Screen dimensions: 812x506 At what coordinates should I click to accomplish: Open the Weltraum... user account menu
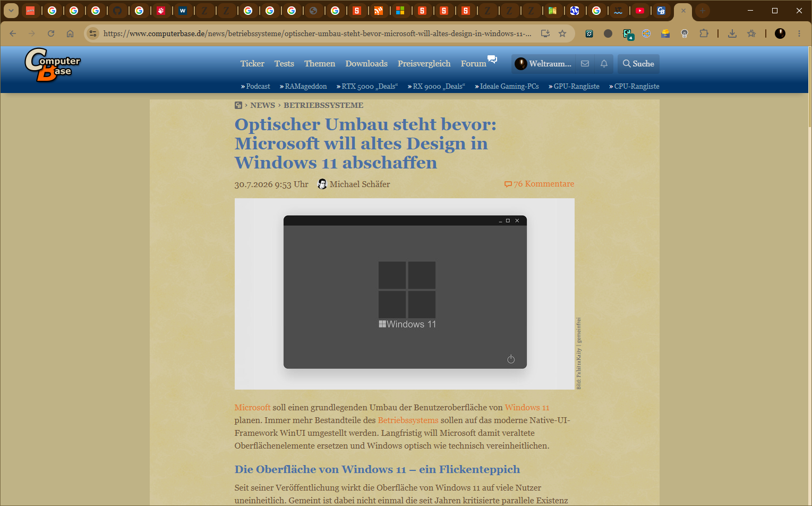[543, 64]
